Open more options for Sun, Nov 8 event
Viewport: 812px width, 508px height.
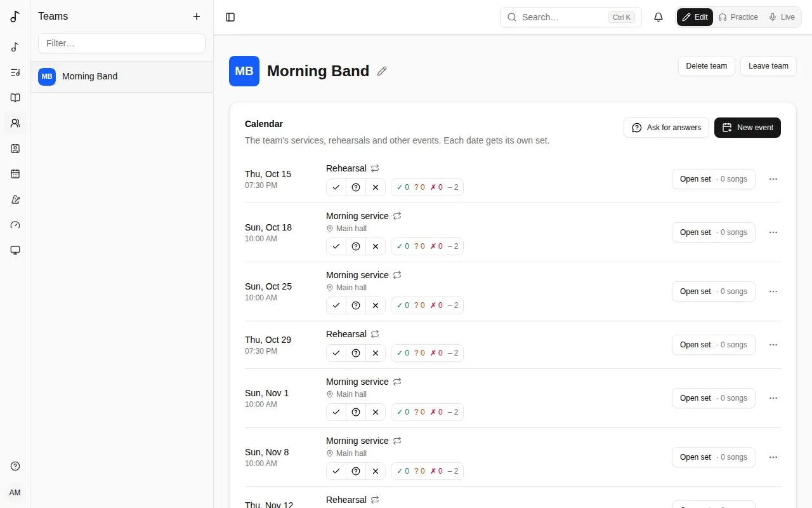(773, 457)
